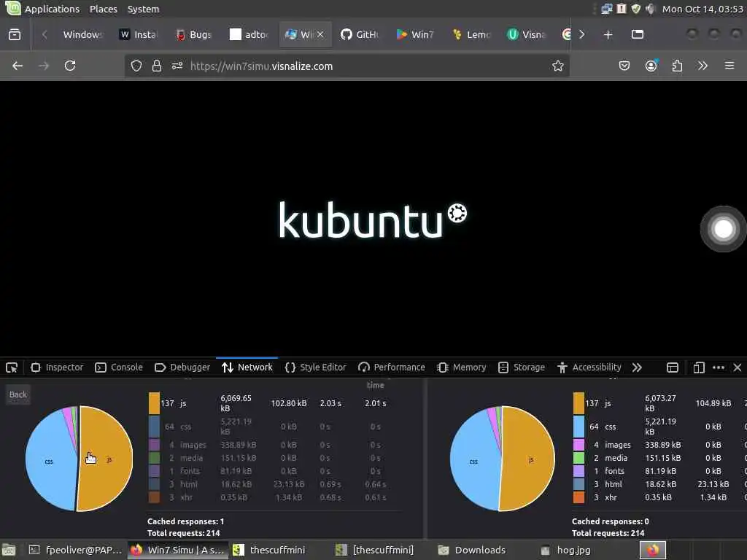Open Extensions puzzle icon
The width and height of the screenshot is (747, 560).
tap(677, 66)
